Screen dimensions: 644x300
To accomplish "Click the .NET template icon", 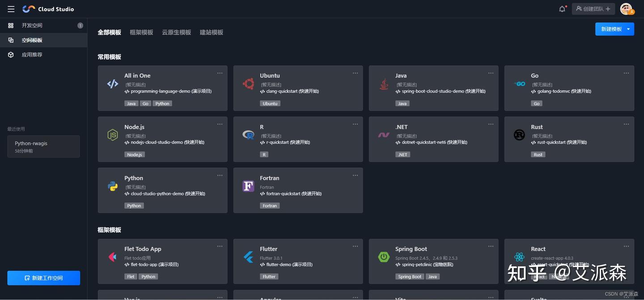I will coord(384,135).
